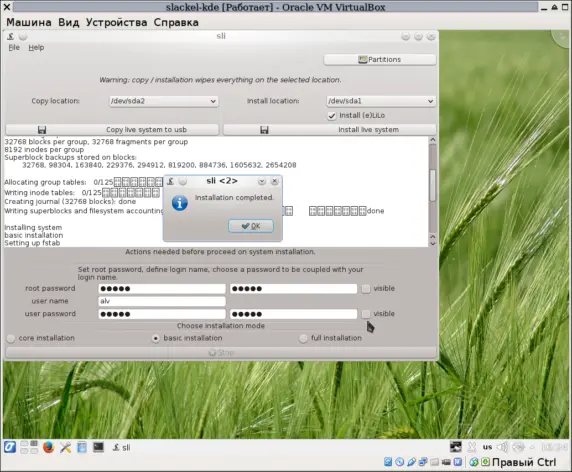Click the sli <2> dialog window menu icon
The width and height of the screenshot is (572, 472).
tap(170, 181)
